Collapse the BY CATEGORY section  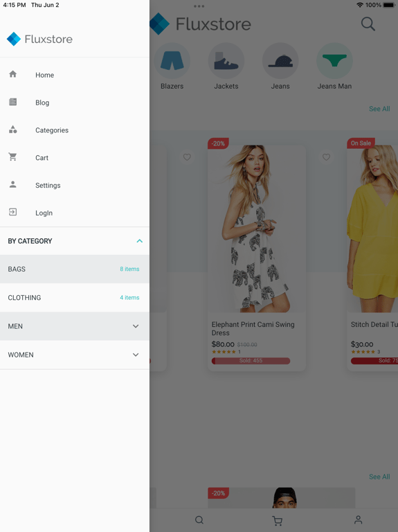point(139,241)
